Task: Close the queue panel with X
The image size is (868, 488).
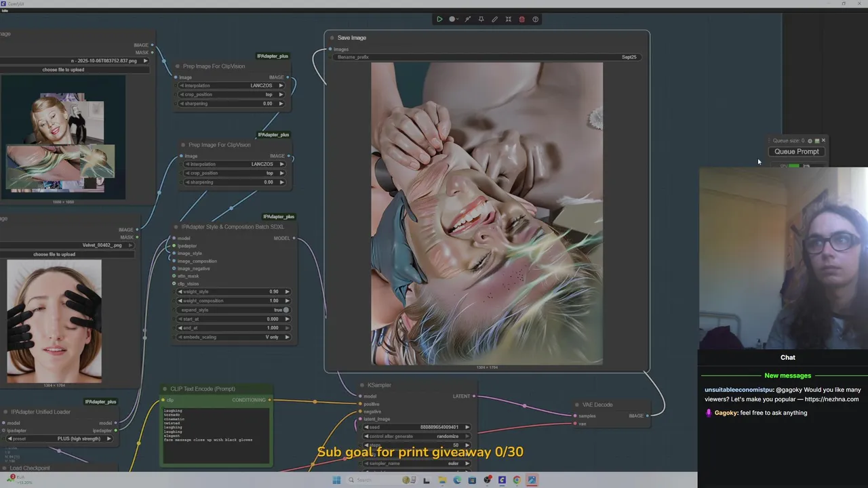Action: pyautogui.click(x=823, y=140)
